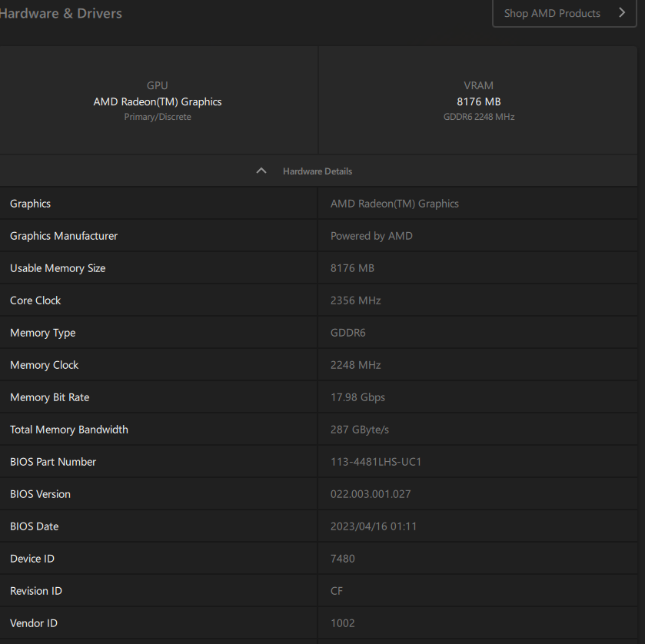Click the BIOS Version label

[40, 494]
